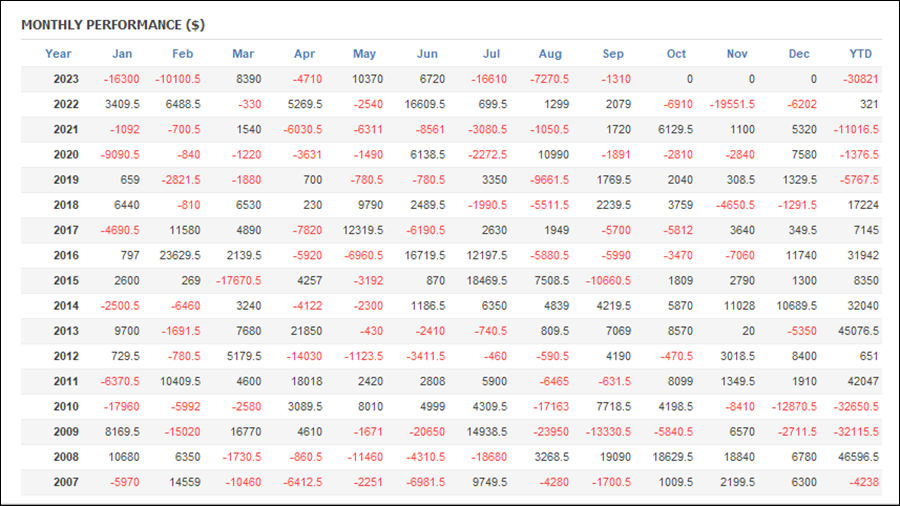Select the MONTHLY PERFORMANCE ($) heading

coord(113,25)
